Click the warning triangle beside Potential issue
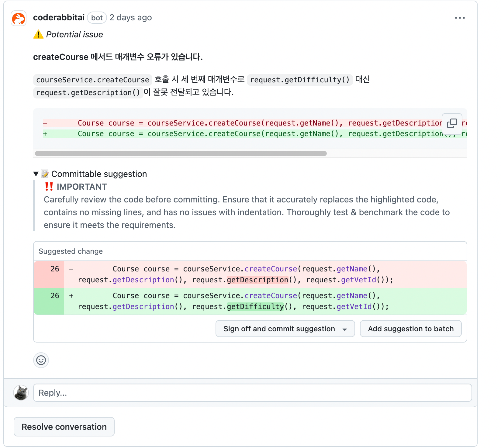501x448 pixels. coord(38,34)
